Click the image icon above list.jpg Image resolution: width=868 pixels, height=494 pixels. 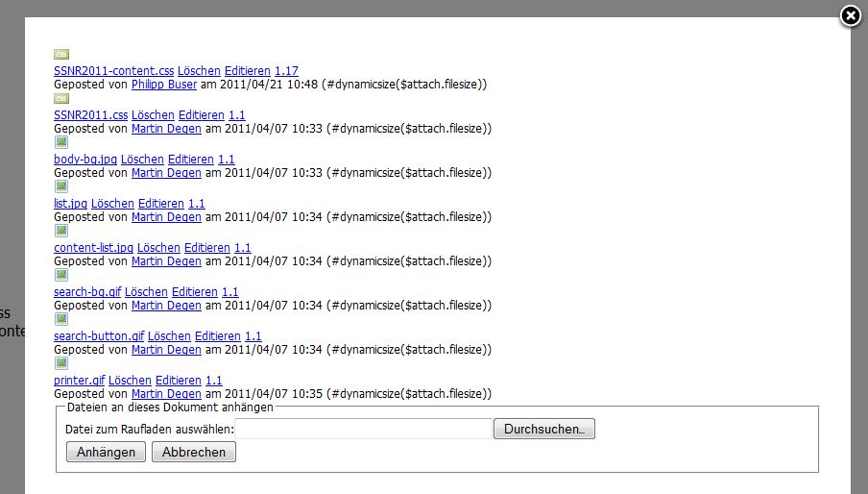60,186
